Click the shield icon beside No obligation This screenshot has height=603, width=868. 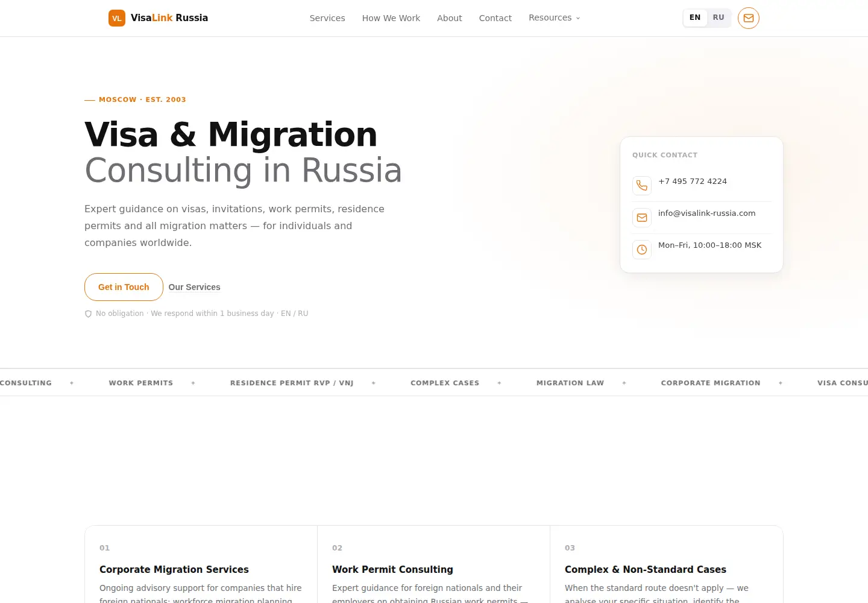click(x=88, y=314)
